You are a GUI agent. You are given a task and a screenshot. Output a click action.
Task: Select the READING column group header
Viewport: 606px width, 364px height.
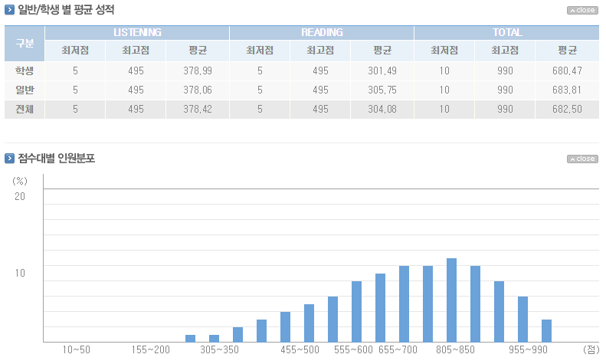point(322,32)
